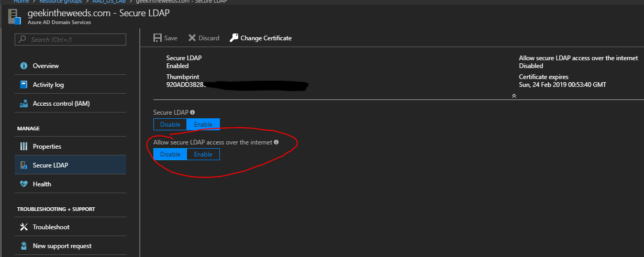Screen dimensions: 644x257
Task: Go to Home breadcrumb link
Action: (x=21, y=2)
